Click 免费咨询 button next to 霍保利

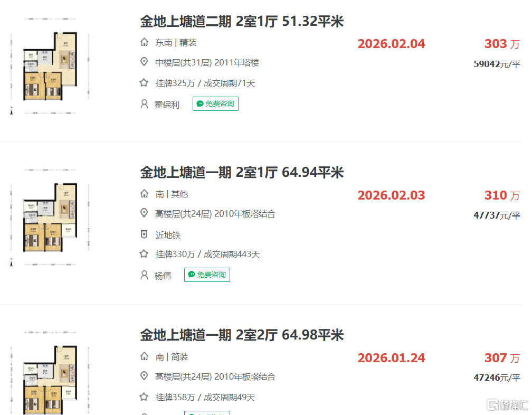pyautogui.click(x=215, y=104)
